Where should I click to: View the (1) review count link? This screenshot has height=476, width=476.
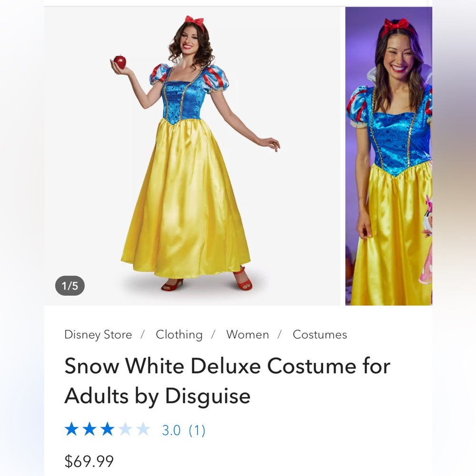pos(197,430)
